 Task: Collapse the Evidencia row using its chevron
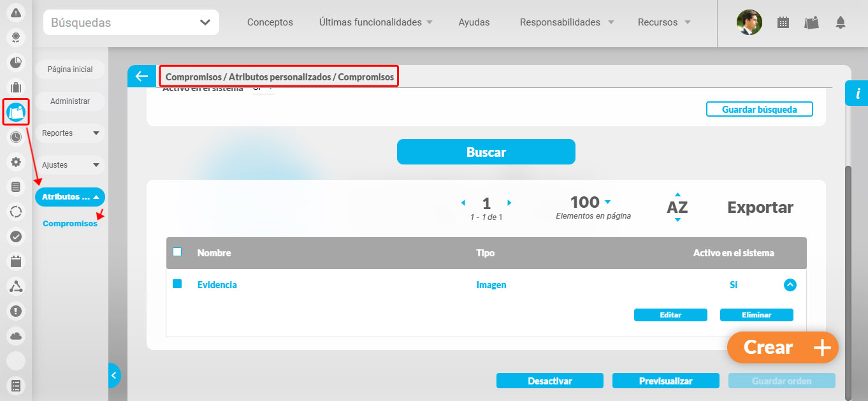point(790,285)
